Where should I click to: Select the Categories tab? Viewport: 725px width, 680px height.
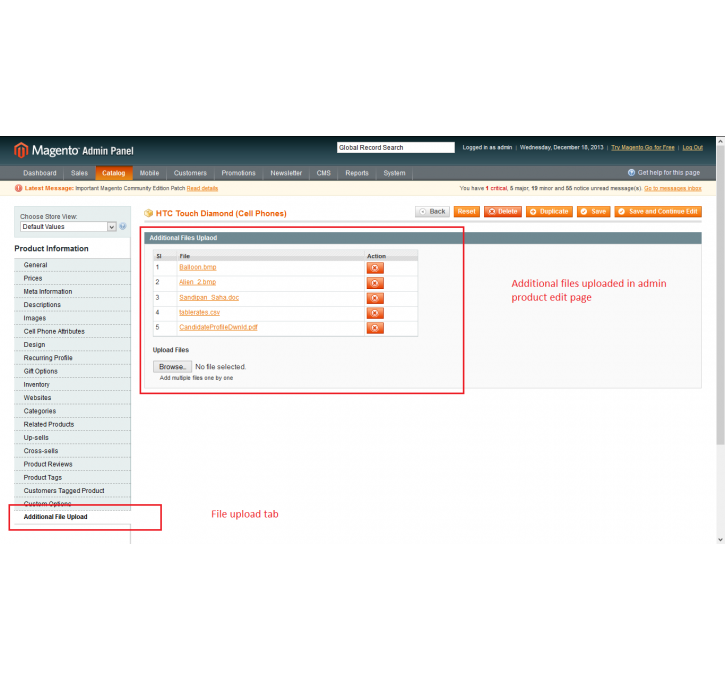(x=72, y=411)
